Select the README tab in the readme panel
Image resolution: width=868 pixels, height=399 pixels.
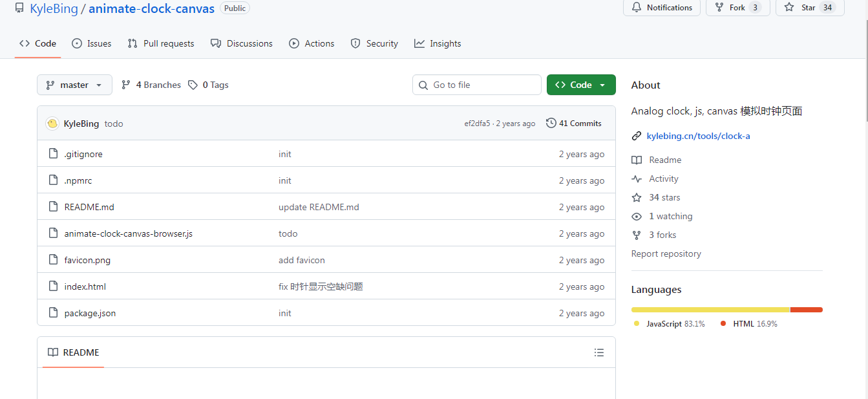click(73, 352)
